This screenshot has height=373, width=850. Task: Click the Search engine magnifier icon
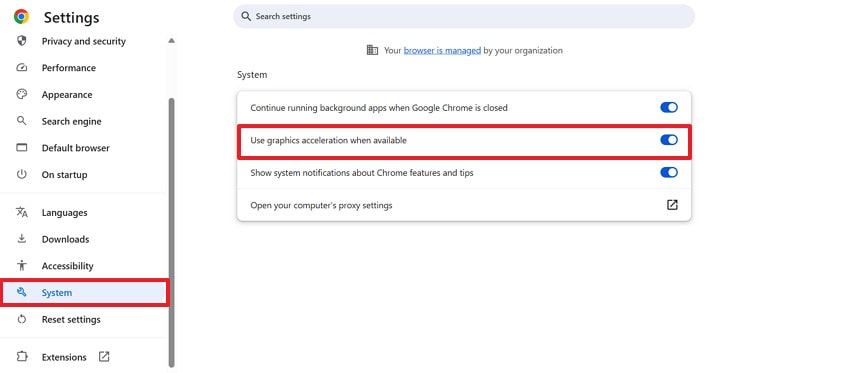(x=22, y=121)
